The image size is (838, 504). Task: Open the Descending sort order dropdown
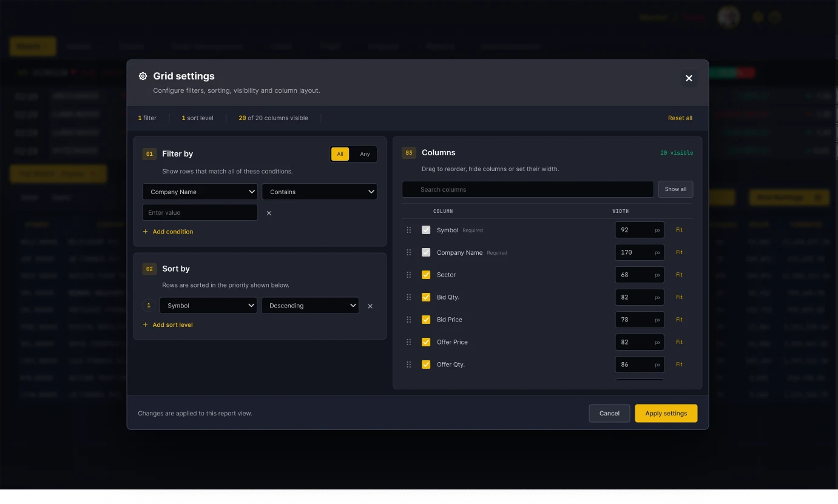[x=310, y=306]
